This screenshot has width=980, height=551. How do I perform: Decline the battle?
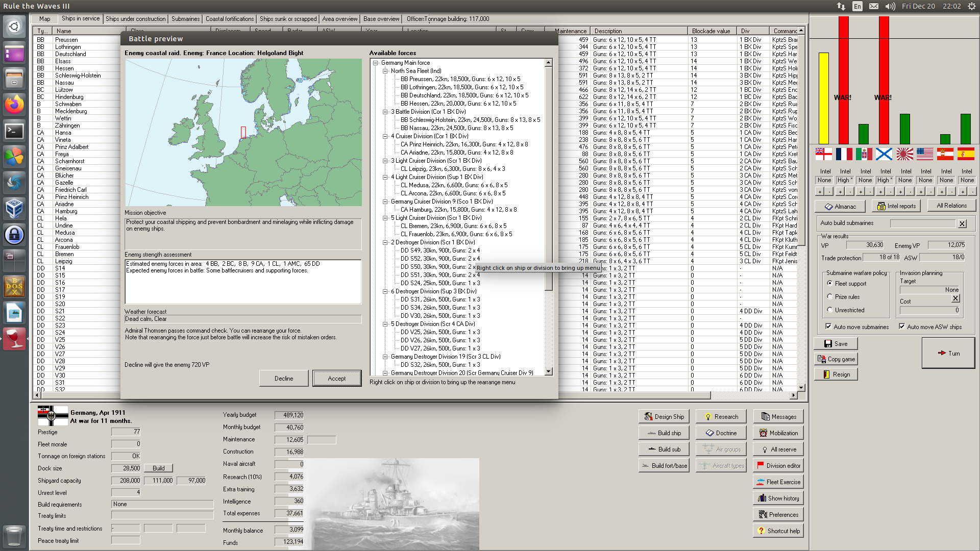click(284, 379)
